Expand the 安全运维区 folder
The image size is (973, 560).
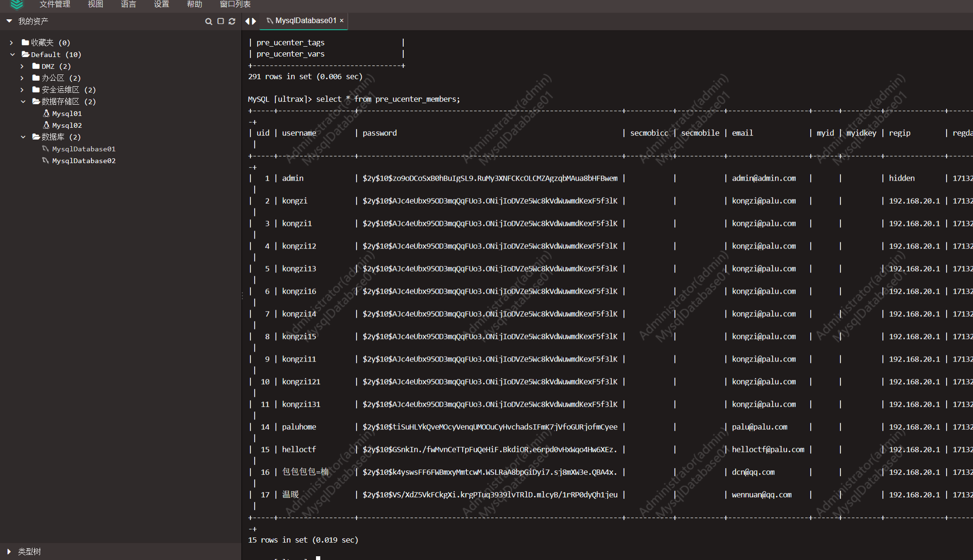tap(22, 90)
